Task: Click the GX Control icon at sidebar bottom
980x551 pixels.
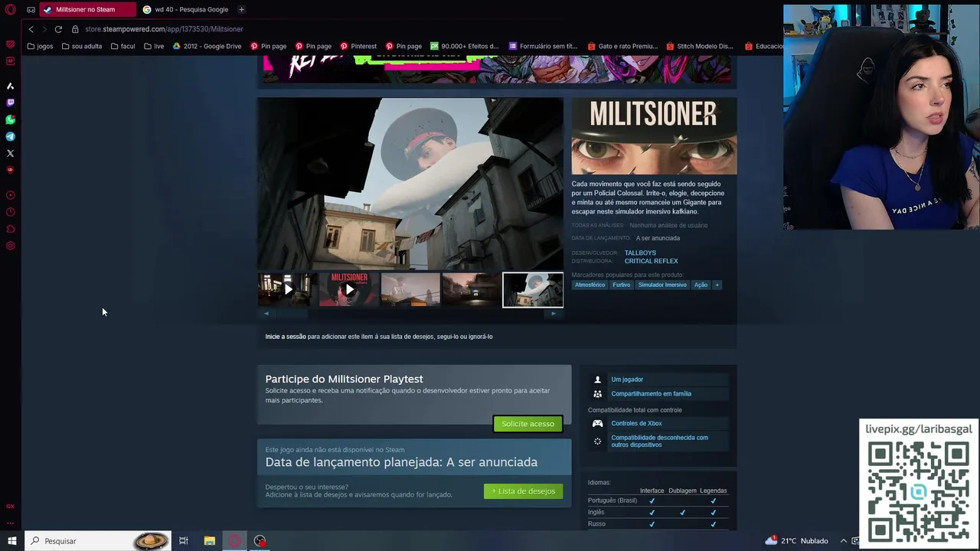Action: point(11,507)
